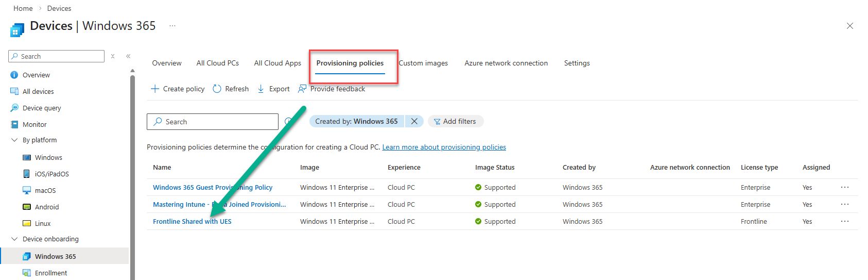Collapse the sidebar navigation pane
This screenshot has width=868, height=280.
coord(128,56)
